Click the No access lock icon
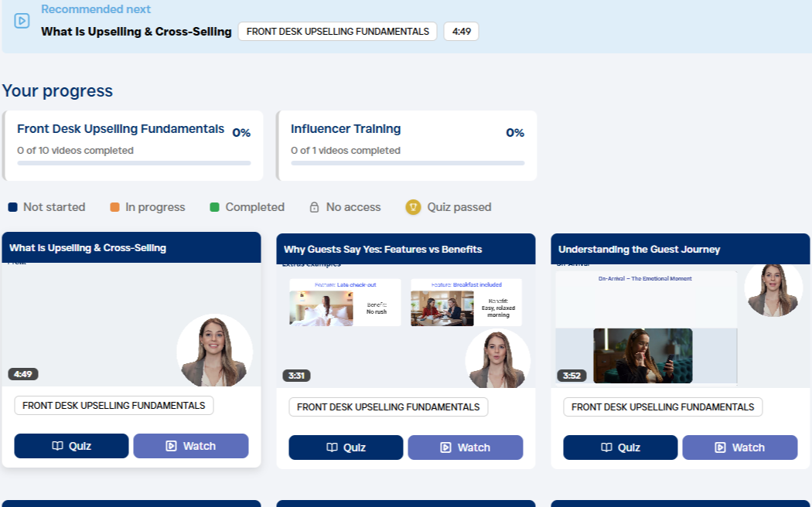 pyautogui.click(x=314, y=207)
